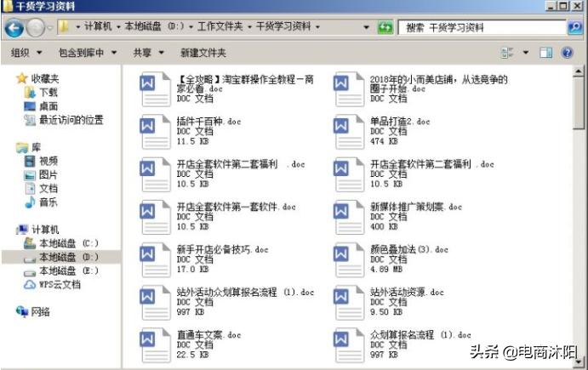Go back with the blue Back arrow
The height and width of the screenshot is (370, 588).
[14, 28]
